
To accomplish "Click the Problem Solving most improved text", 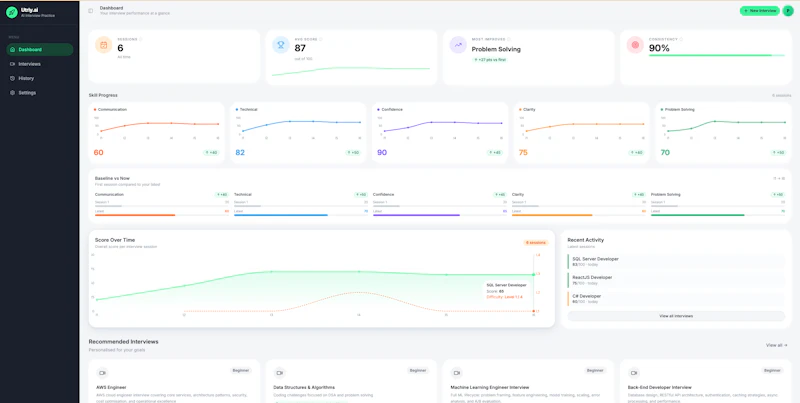I will coord(496,49).
